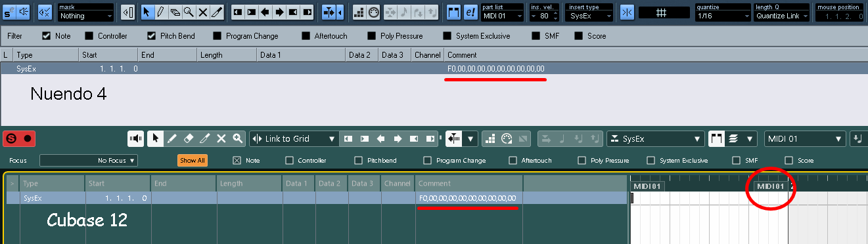Click Nuendo's left arrow nudge button

pyautogui.click(x=265, y=12)
